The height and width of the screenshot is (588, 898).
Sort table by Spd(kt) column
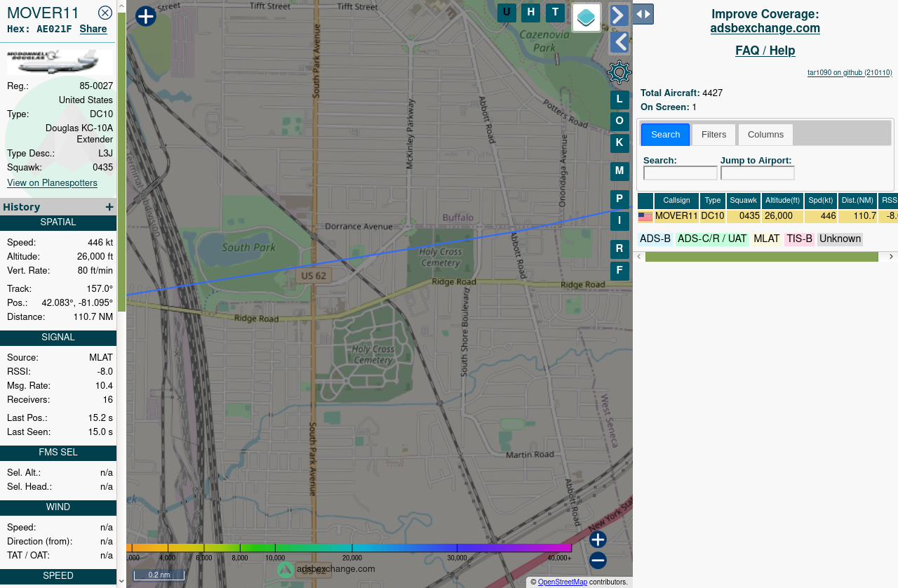tap(821, 201)
